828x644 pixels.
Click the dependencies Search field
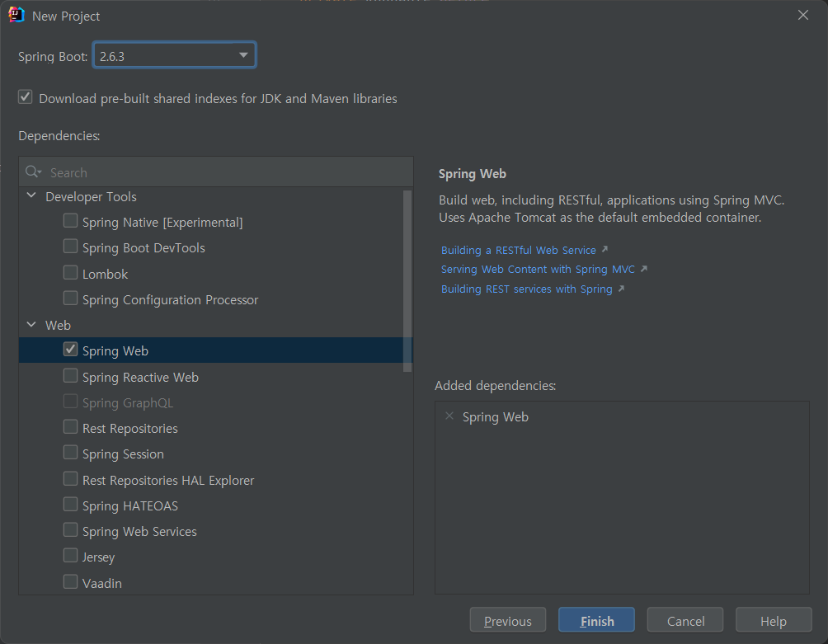[216, 172]
